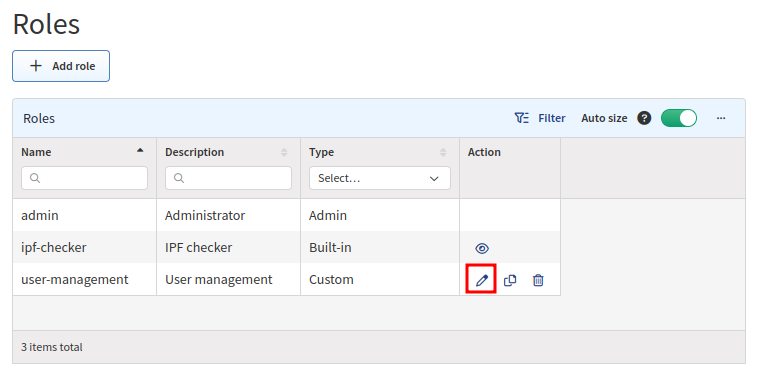Click the Type column header label

(x=321, y=152)
